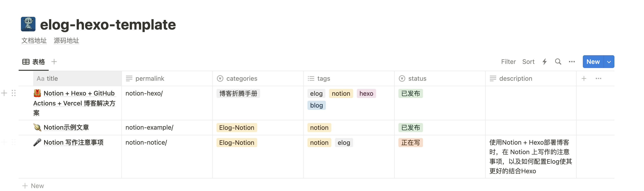Image resolution: width=644 pixels, height=191 pixels.
Task: Add a new property column
Action: tap(584, 78)
